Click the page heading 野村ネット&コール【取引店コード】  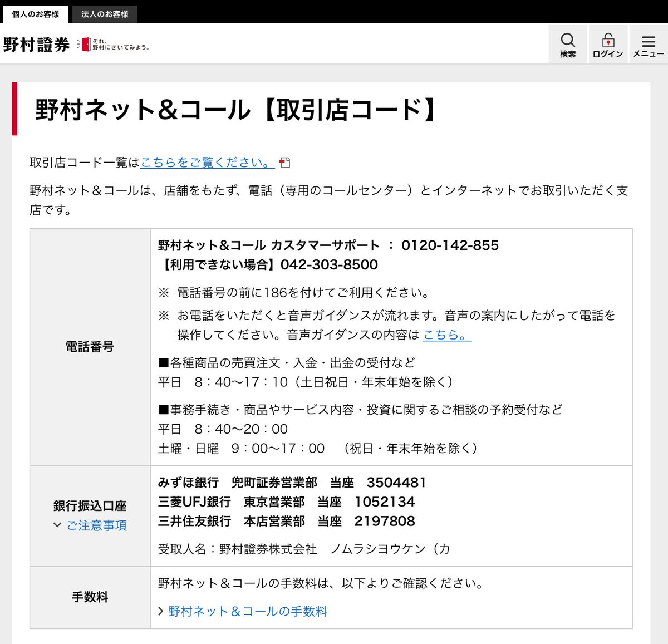(237, 110)
